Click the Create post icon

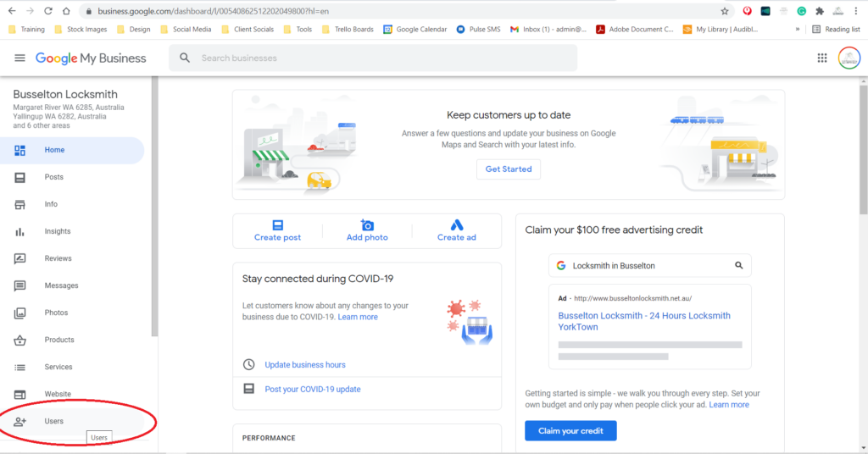pyautogui.click(x=278, y=225)
